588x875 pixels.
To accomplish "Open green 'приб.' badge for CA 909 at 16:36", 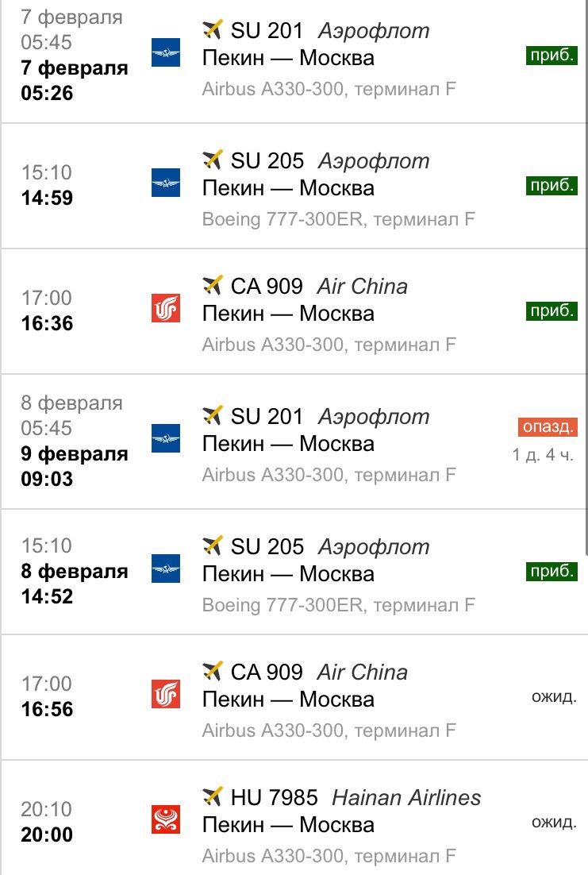I will pos(551,310).
